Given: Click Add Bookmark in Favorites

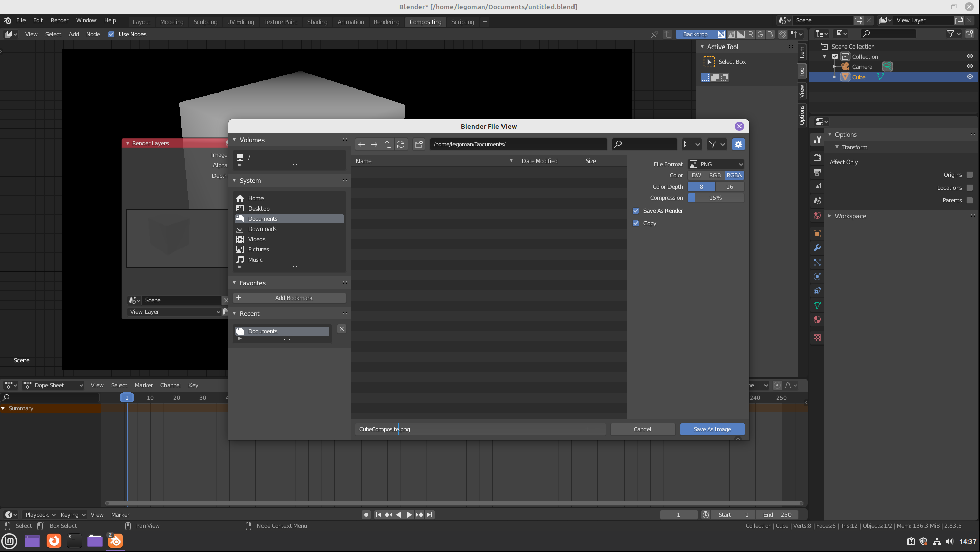Looking at the screenshot, I should pyautogui.click(x=290, y=298).
